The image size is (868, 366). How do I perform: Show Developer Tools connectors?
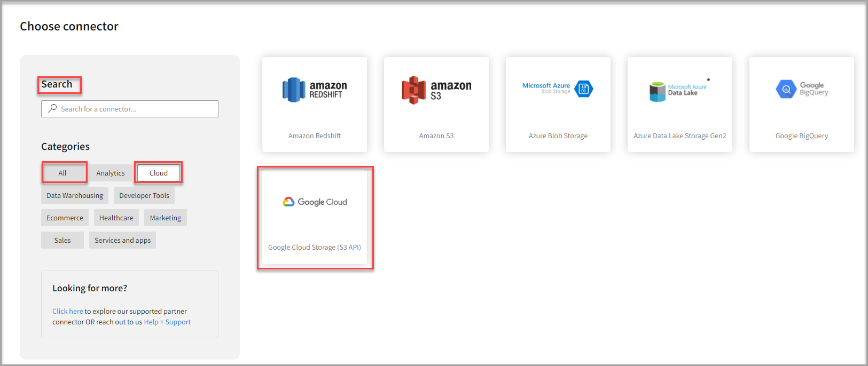pos(144,195)
